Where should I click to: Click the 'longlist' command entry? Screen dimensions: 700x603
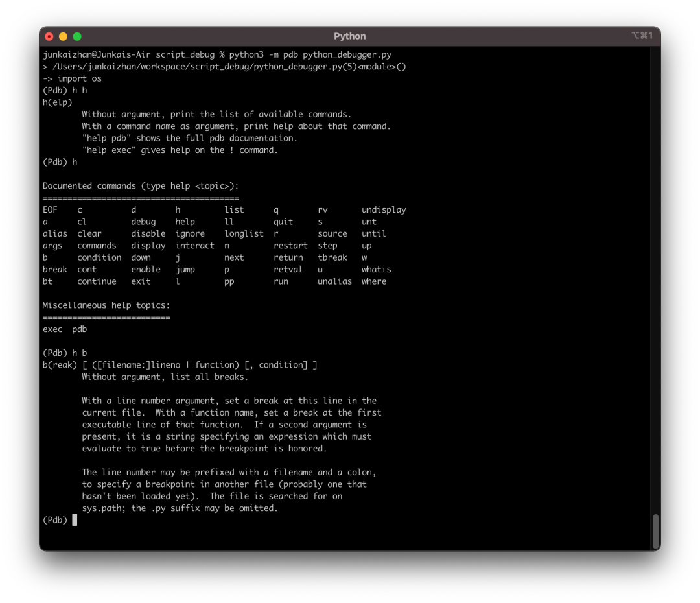244,234
